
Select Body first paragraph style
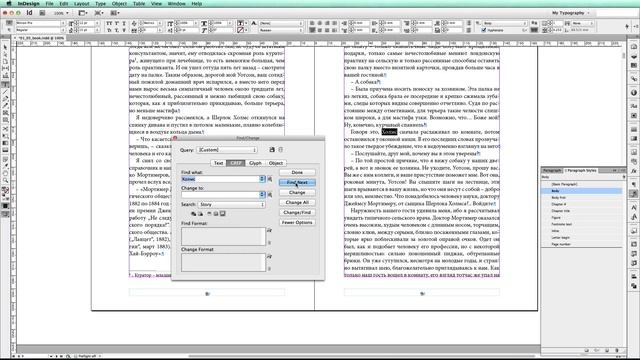coord(581,198)
